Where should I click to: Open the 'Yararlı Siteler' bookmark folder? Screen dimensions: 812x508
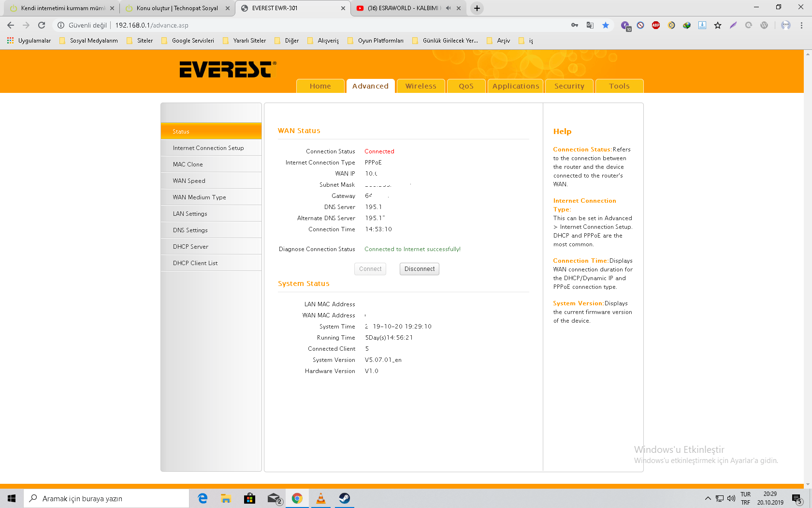[244, 41]
